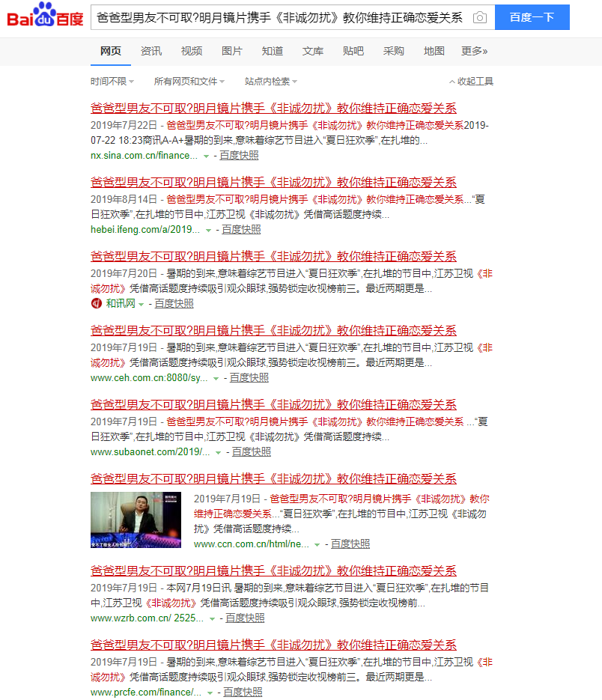Switch to the 文库 tab
The image size is (602, 700).
click(313, 52)
